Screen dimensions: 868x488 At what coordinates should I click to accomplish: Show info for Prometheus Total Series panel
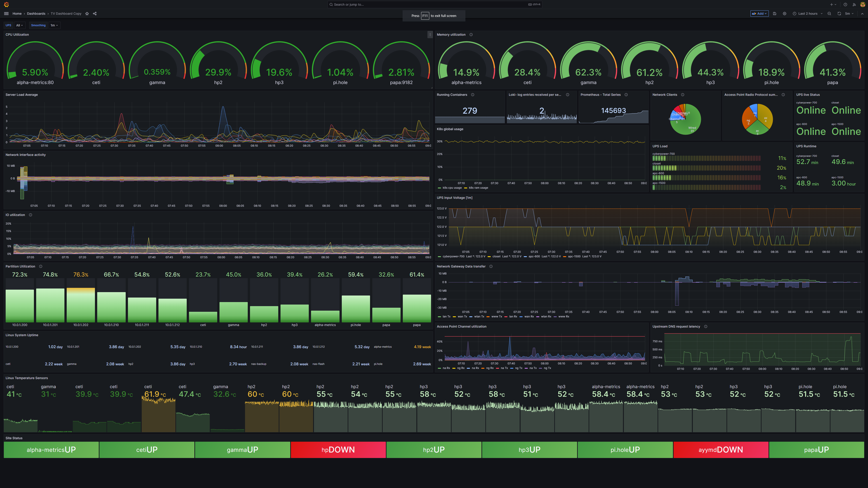626,95
